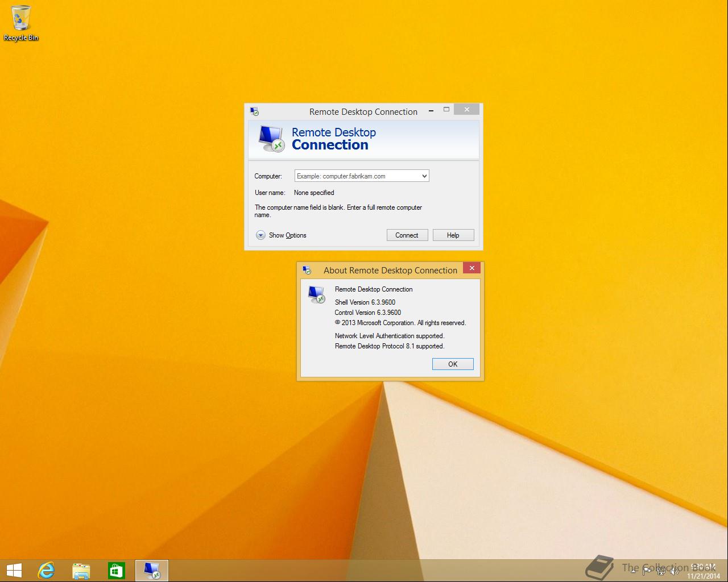This screenshot has height=582, width=728.
Task: Launch Internet Explorer from the taskbar
Action: pos(46,570)
